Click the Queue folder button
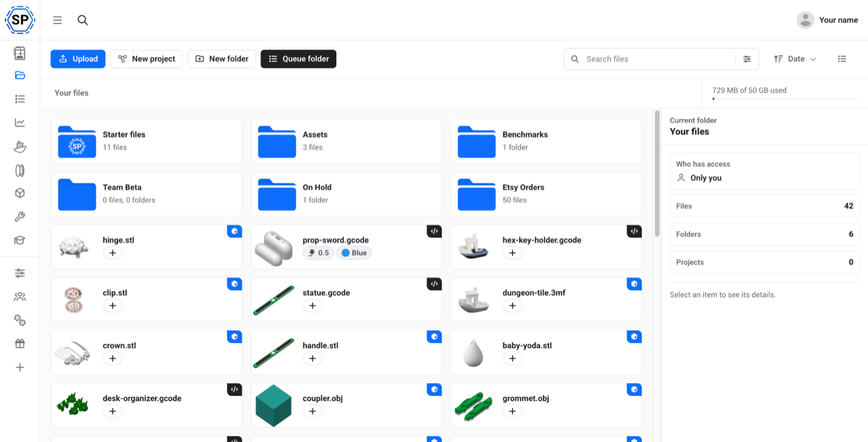The width and height of the screenshot is (868, 442). click(298, 59)
